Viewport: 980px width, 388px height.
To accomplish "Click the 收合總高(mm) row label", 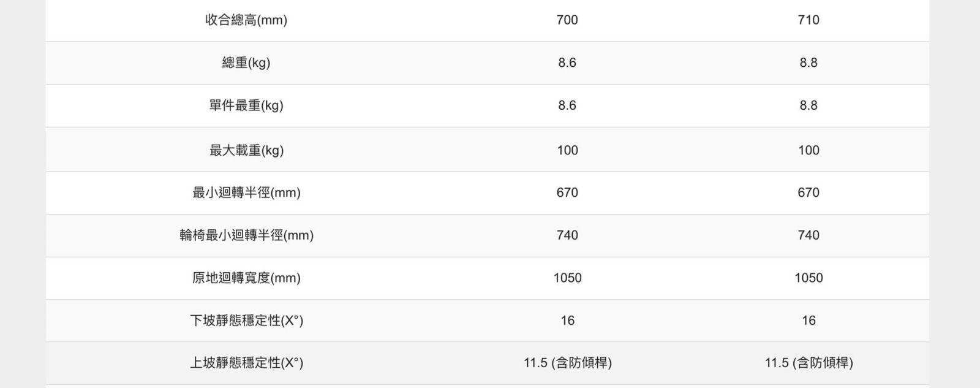I will tap(246, 20).
